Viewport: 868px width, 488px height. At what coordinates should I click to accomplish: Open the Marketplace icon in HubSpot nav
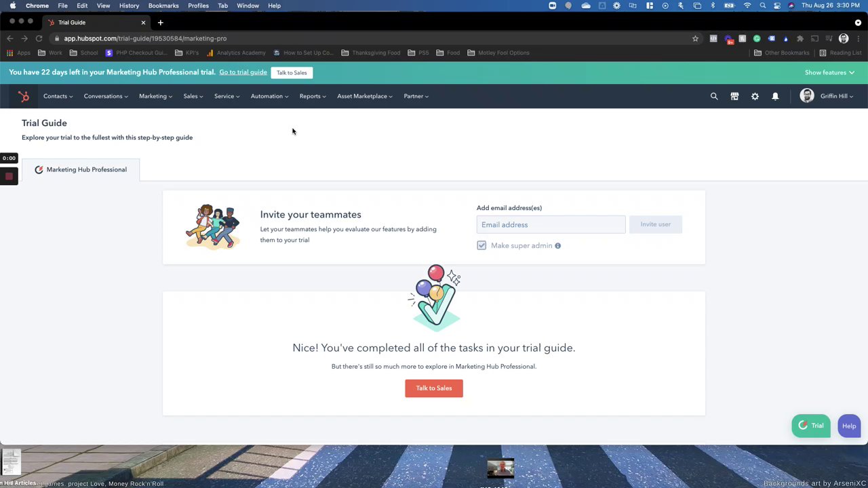(734, 96)
